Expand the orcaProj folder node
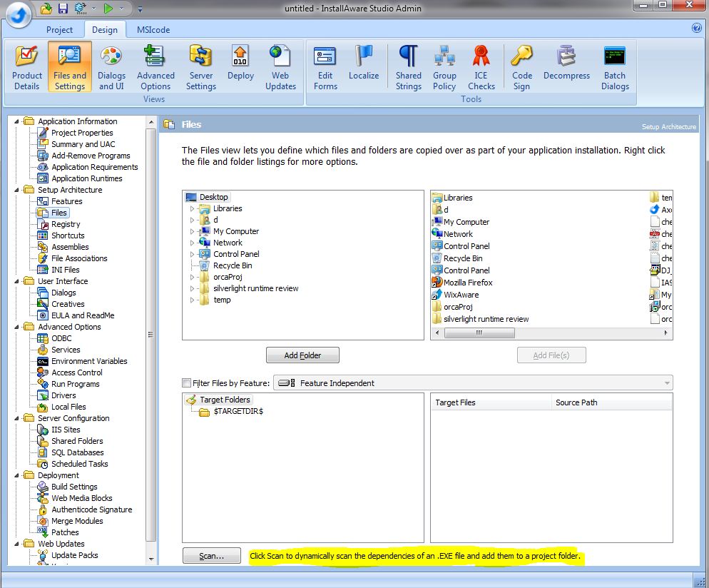This screenshot has height=588, width=709. pyautogui.click(x=192, y=277)
